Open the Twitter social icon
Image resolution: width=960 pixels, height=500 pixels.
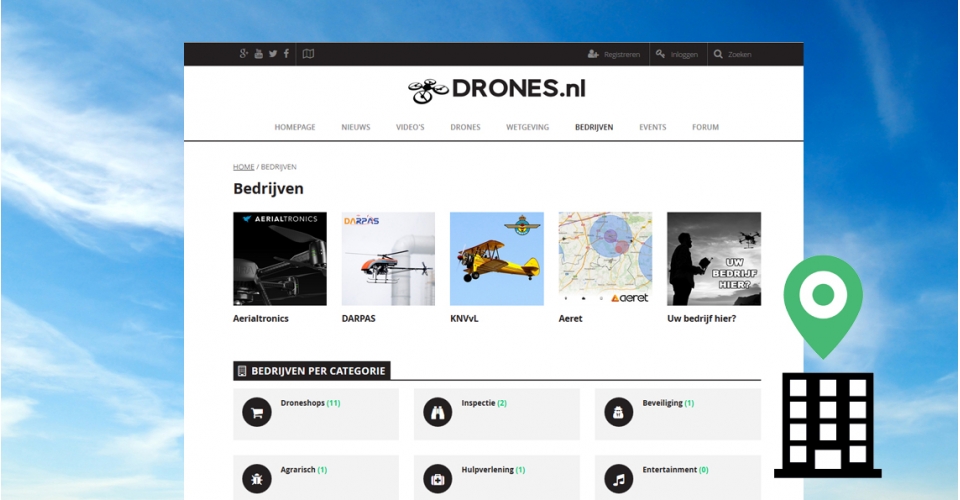273,54
